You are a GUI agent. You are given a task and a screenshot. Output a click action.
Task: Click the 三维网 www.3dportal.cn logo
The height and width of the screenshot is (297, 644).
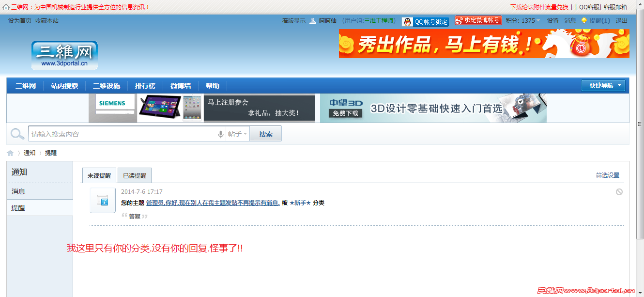[65, 55]
